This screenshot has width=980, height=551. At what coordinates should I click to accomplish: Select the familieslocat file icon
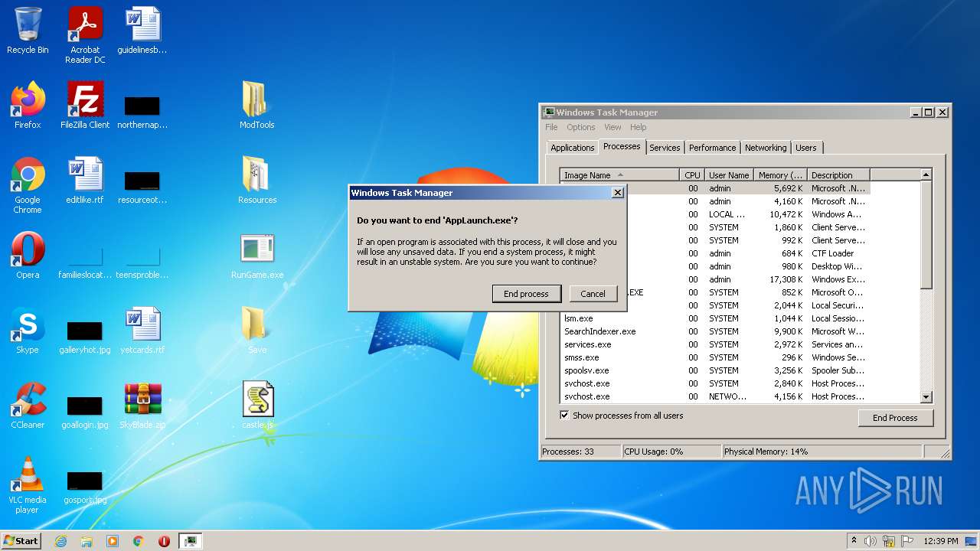click(85, 262)
